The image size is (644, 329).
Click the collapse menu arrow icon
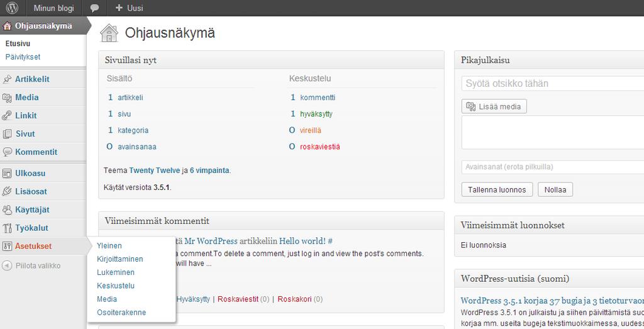pyautogui.click(x=7, y=265)
